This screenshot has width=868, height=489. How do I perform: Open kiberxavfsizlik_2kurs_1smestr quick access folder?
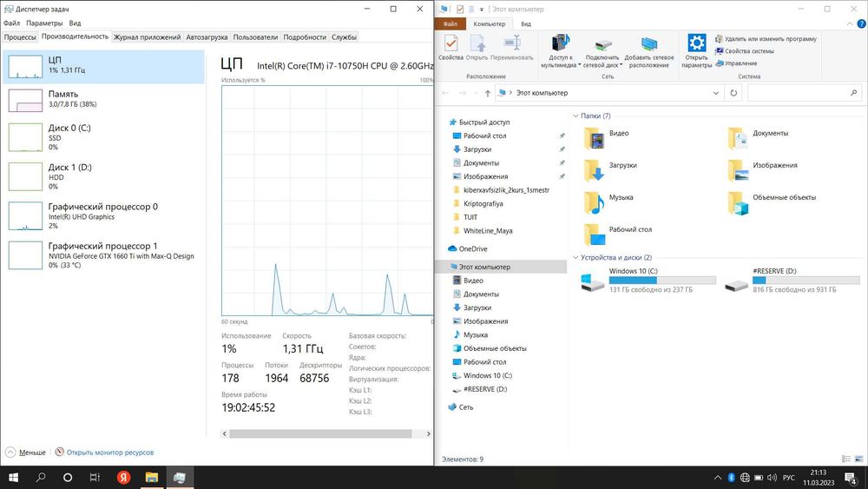pyautogui.click(x=501, y=190)
